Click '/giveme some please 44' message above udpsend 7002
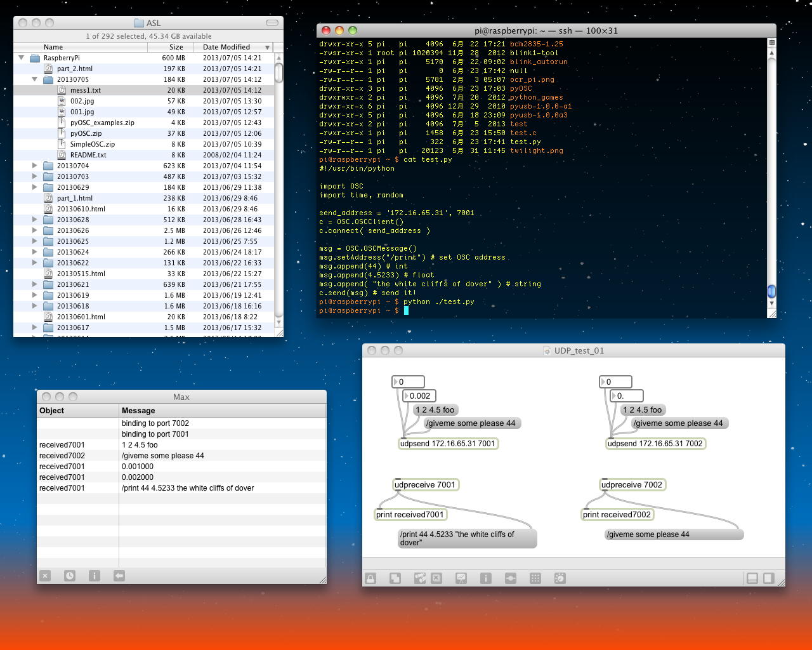This screenshot has height=650, width=812. click(678, 423)
